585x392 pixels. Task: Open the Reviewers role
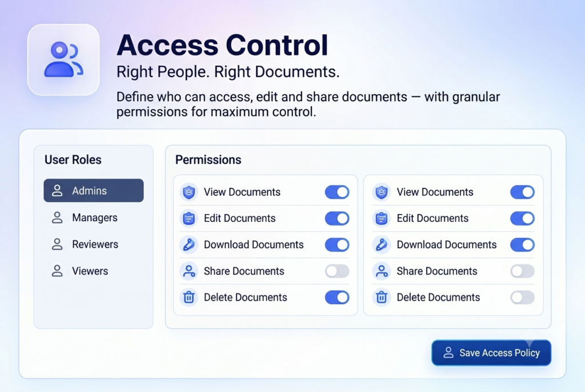click(x=94, y=244)
